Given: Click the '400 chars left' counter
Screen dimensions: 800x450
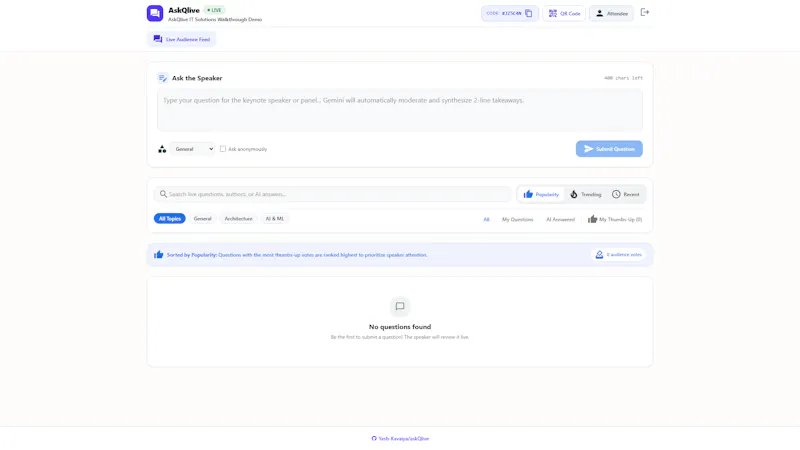Looking at the screenshot, I should [623, 78].
